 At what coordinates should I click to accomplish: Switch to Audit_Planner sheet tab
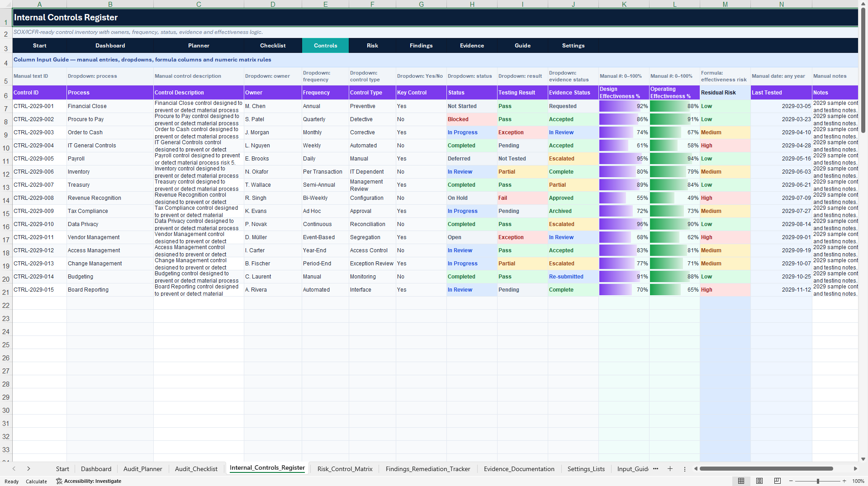pos(142,469)
